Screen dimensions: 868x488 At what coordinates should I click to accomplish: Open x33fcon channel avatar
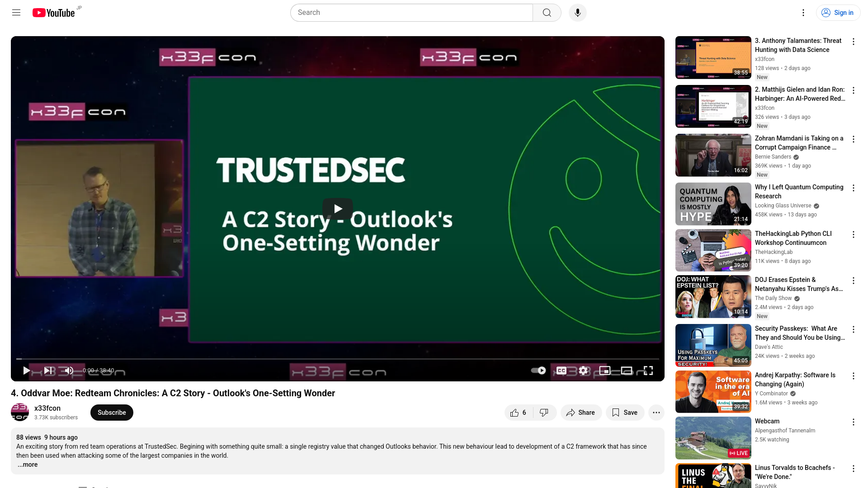[20, 412]
